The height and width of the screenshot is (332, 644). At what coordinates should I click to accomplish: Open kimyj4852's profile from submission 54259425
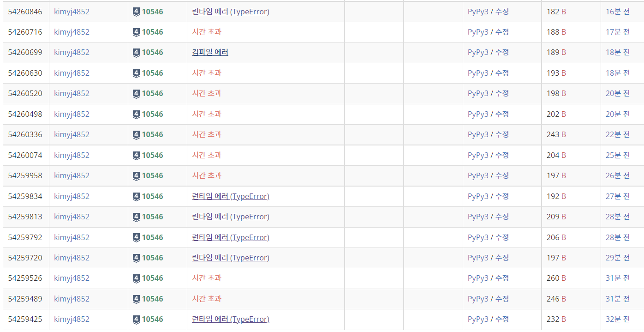coord(72,319)
